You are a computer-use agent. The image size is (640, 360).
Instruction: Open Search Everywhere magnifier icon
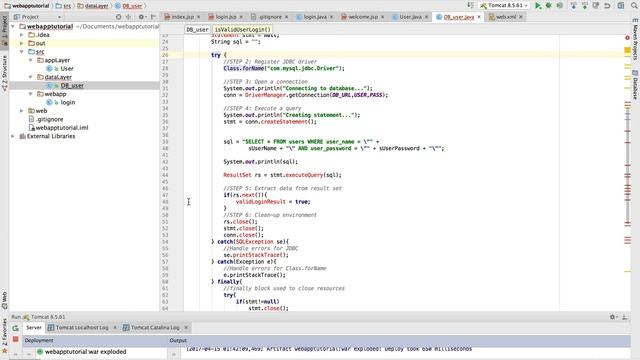(x=634, y=6)
